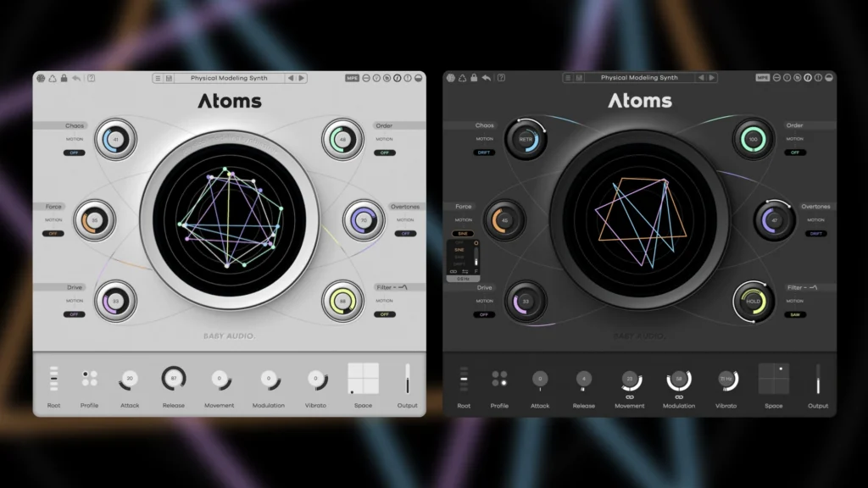The height and width of the screenshot is (488, 868).
Task: Click the Filter type label in dark window
Action: [802, 287]
